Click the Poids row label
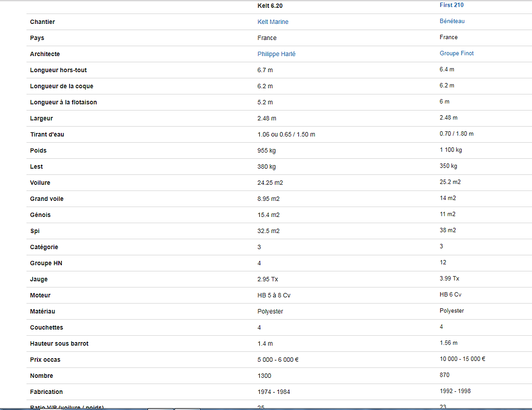The width and height of the screenshot is (532, 410). (38, 151)
